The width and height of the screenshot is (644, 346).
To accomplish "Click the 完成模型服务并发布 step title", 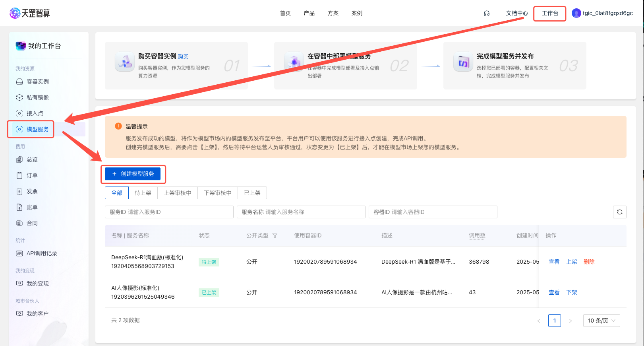I will (x=505, y=56).
